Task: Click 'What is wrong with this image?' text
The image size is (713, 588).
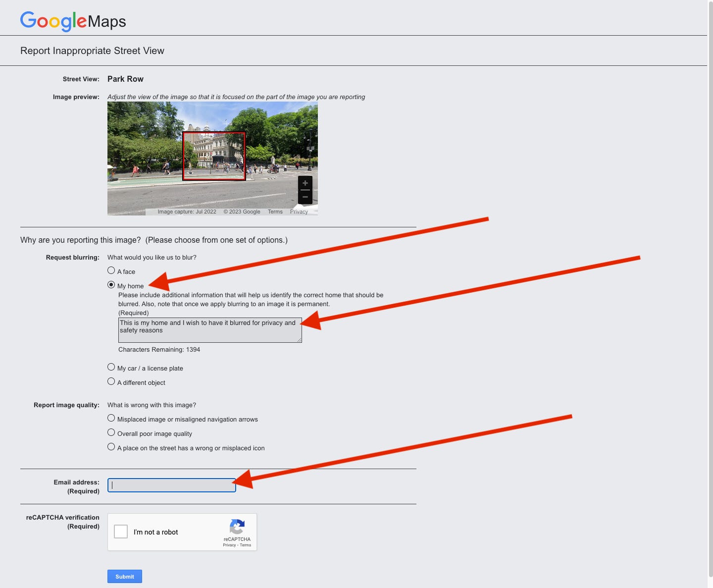Action: (x=152, y=405)
